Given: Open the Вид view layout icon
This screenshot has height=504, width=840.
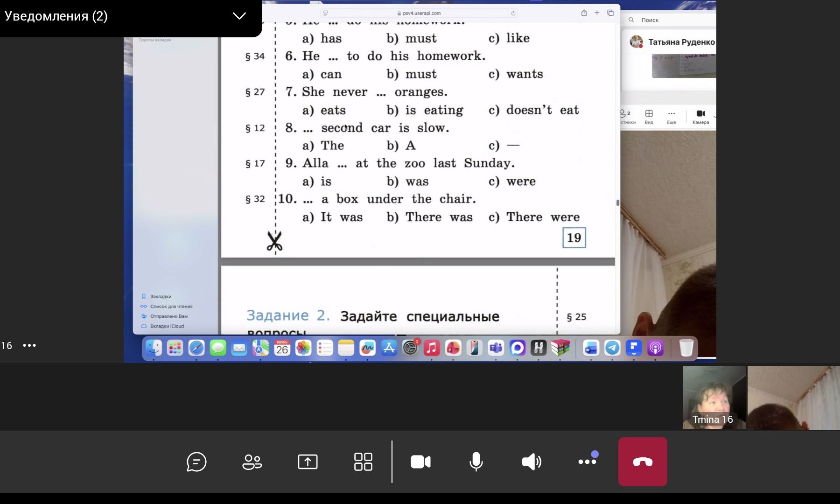Looking at the screenshot, I should [x=649, y=117].
